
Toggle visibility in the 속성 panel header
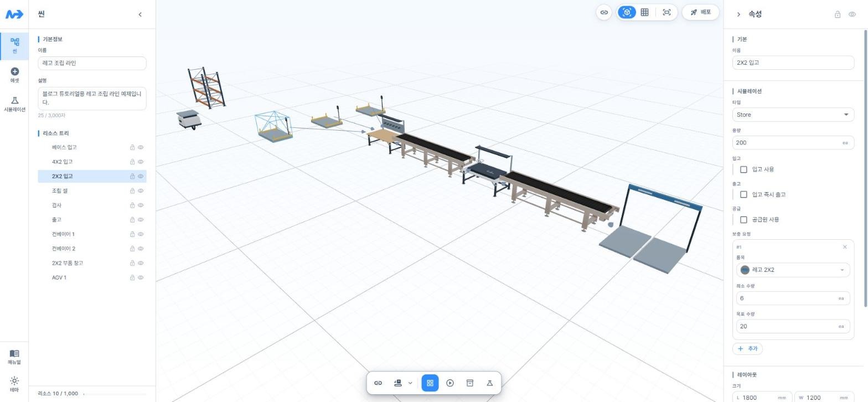(x=852, y=14)
